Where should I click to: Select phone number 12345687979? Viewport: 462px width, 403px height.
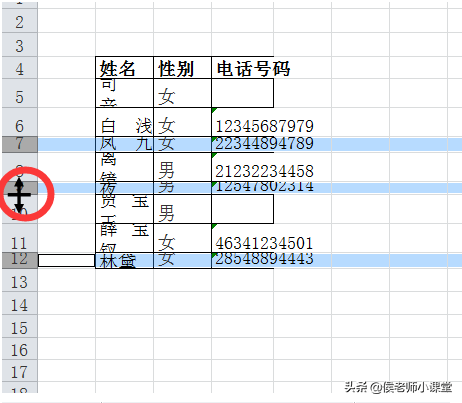[264, 126]
